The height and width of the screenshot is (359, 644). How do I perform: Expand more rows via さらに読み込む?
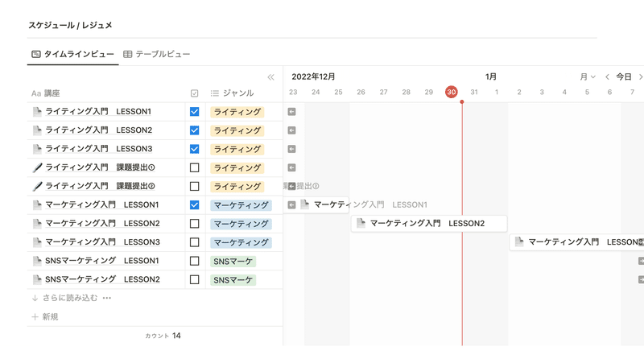pos(65,298)
